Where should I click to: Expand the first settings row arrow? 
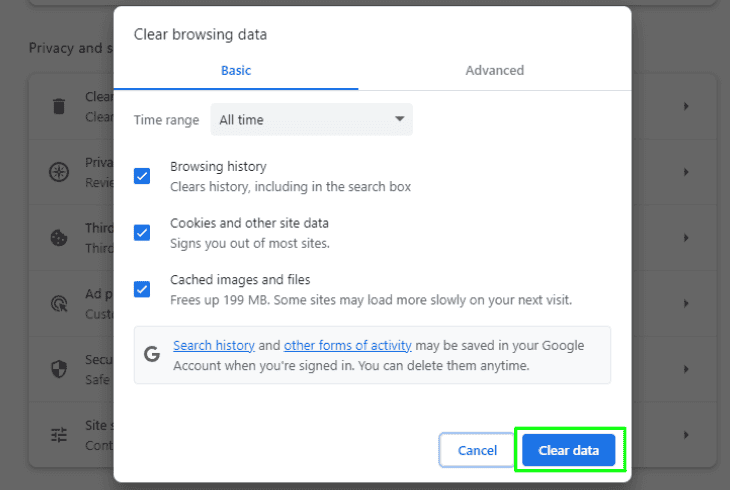pos(686,106)
